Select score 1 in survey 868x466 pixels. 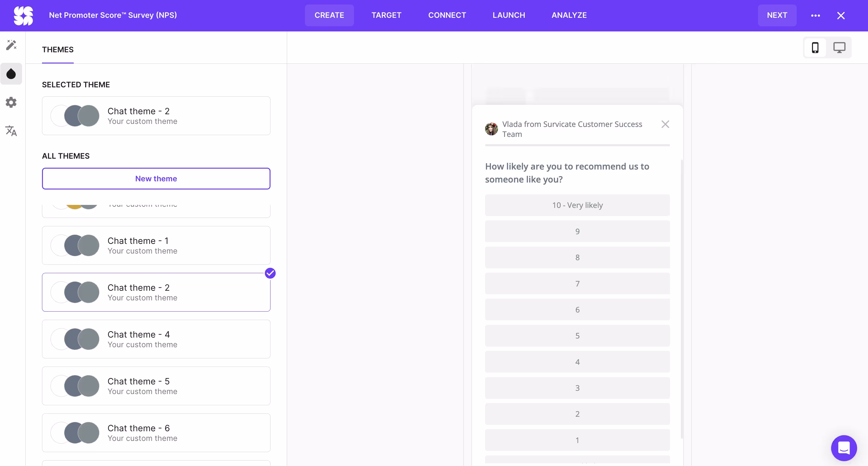pyautogui.click(x=577, y=440)
